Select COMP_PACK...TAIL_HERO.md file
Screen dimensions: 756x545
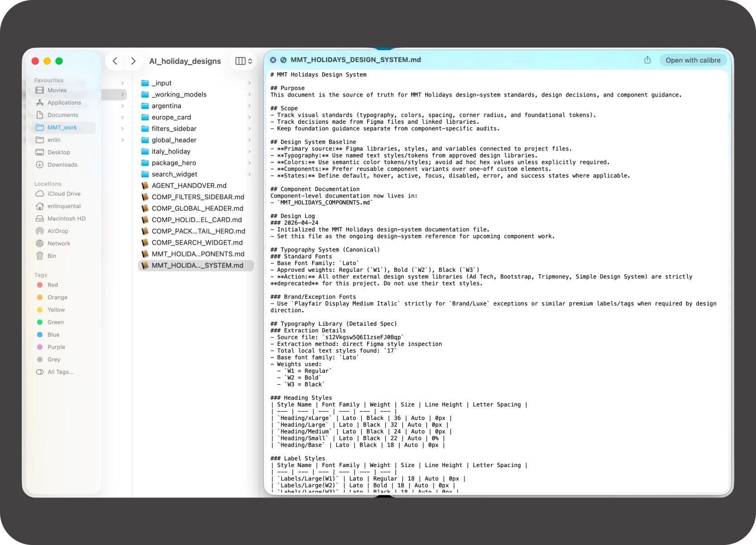pyautogui.click(x=196, y=231)
